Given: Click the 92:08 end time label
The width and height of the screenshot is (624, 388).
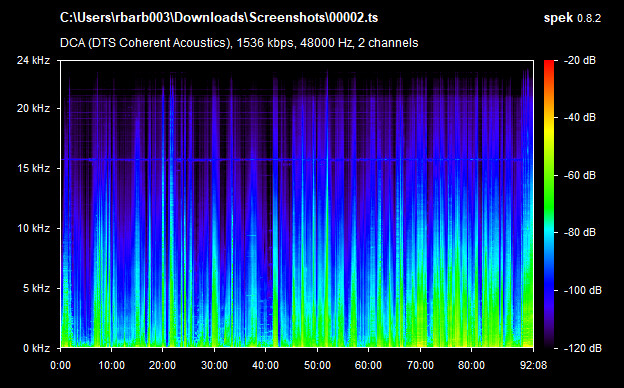Looking at the screenshot, I should 533,365.
